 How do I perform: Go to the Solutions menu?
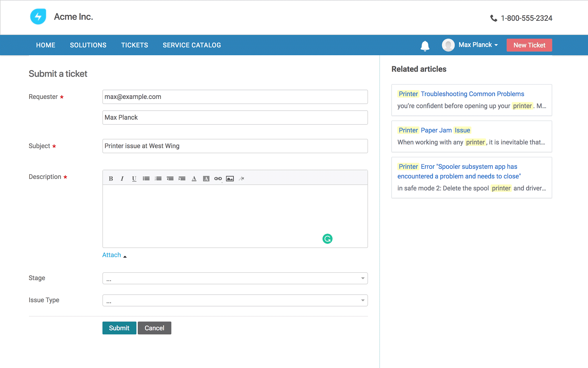coord(88,45)
